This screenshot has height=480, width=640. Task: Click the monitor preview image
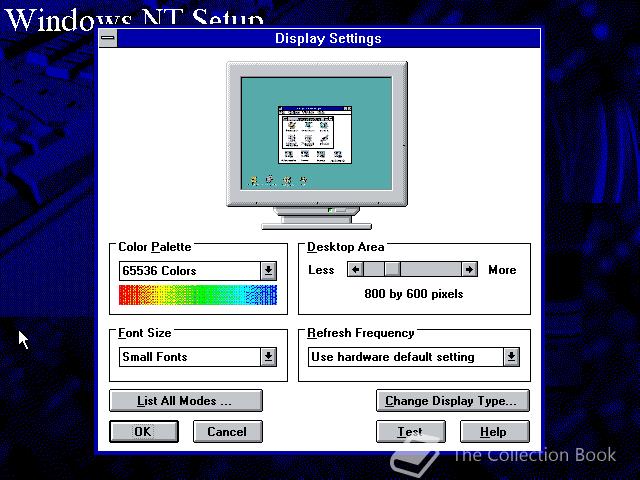[317, 145]
